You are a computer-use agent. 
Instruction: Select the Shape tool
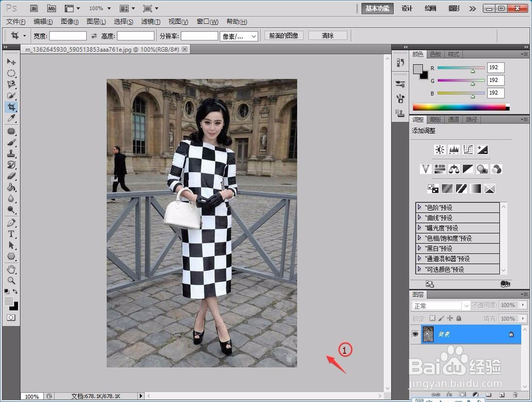click(11, 256)
